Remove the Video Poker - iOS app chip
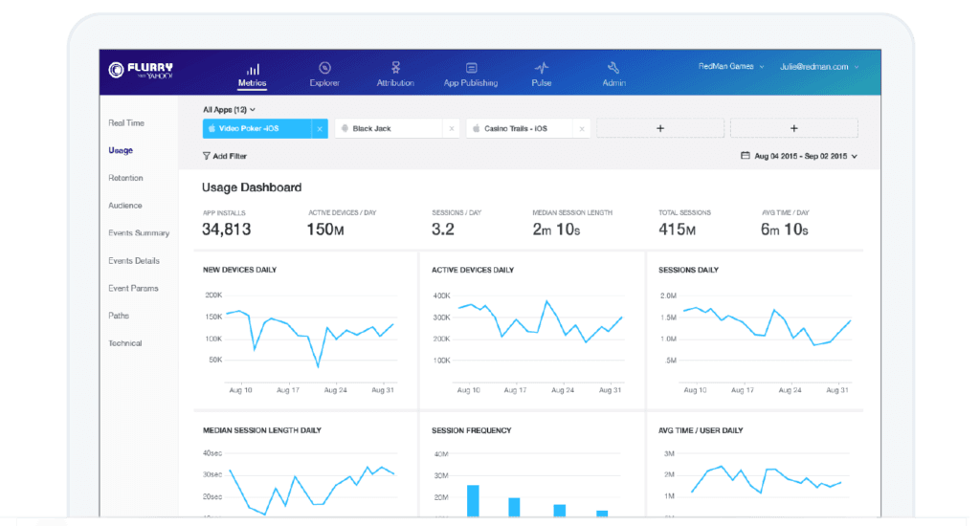 pos(320,129)
